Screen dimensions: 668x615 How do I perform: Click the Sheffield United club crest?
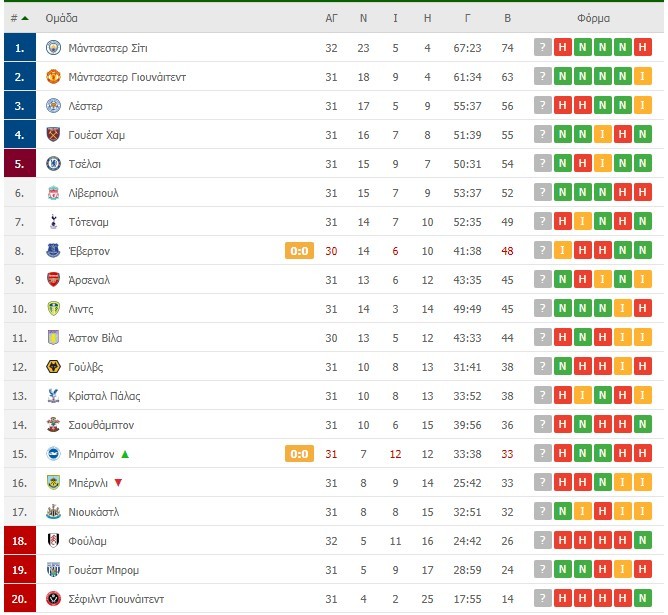[53, 598]
